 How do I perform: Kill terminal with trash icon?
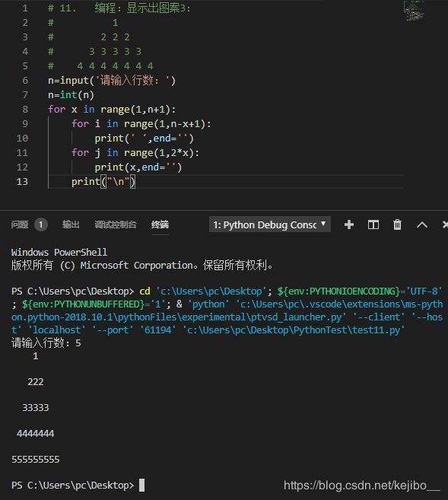(x=397, y=225)
